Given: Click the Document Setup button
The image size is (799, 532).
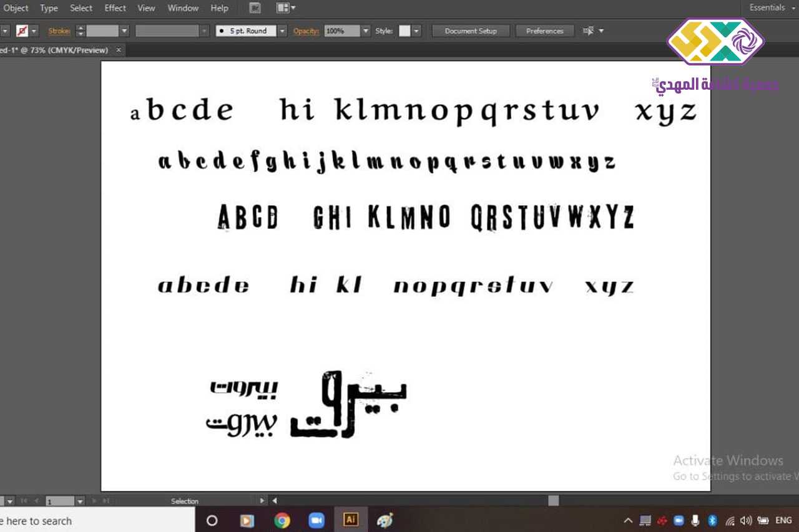Looking at the screenshot, I should [x=471, y=31].
